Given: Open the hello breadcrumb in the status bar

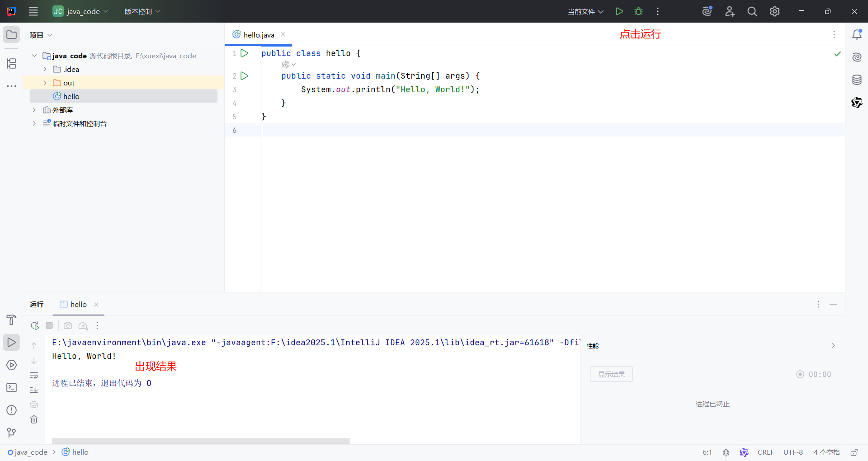Looking at the screenshot, I should point(75,452).
